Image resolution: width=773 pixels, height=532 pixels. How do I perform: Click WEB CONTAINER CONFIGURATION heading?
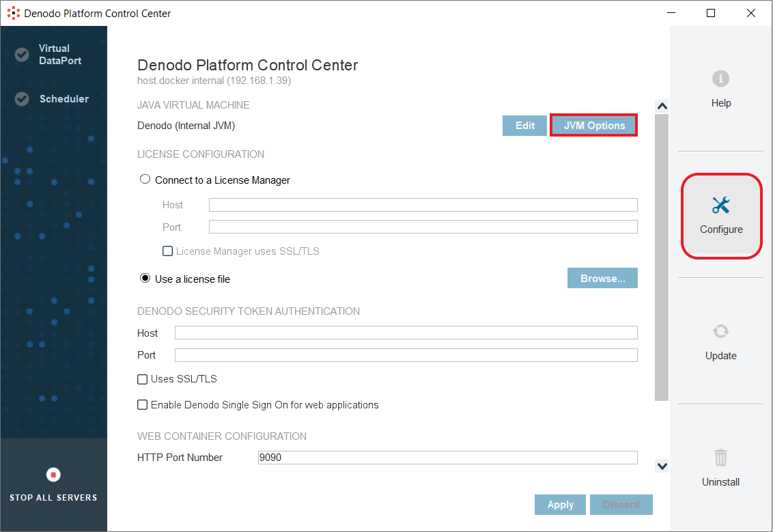click(x=222, y=436)
